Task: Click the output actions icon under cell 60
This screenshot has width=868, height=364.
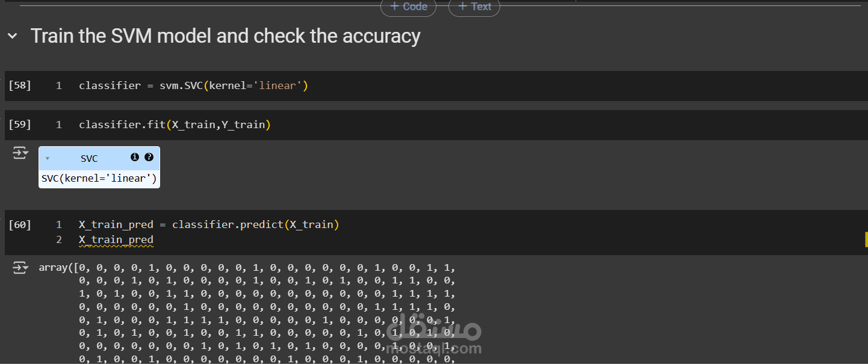Action: 20,268
